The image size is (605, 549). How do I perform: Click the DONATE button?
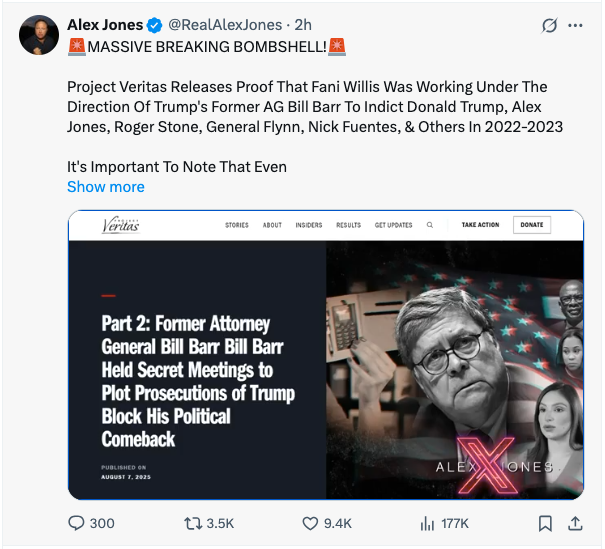[x=532, y=225]
